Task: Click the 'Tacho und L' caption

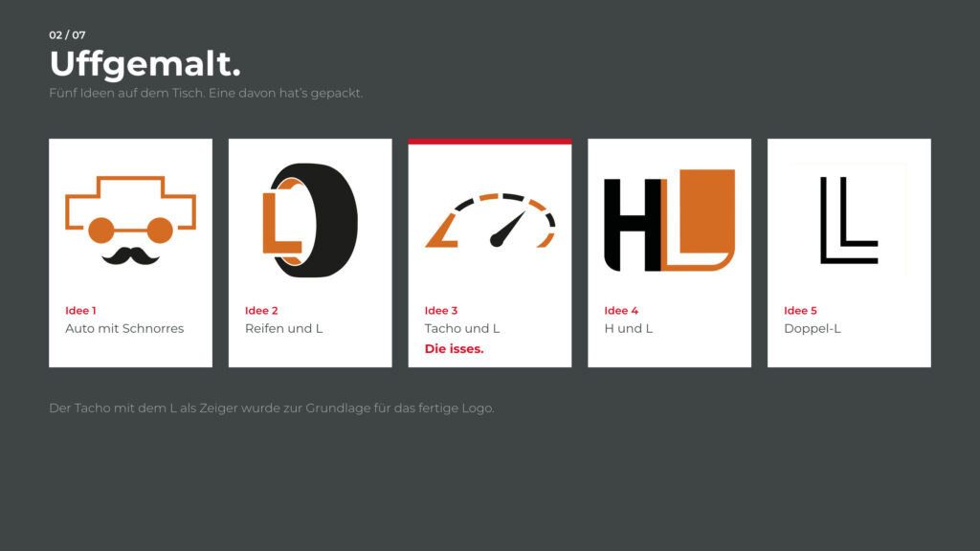Action: (462, 329)
